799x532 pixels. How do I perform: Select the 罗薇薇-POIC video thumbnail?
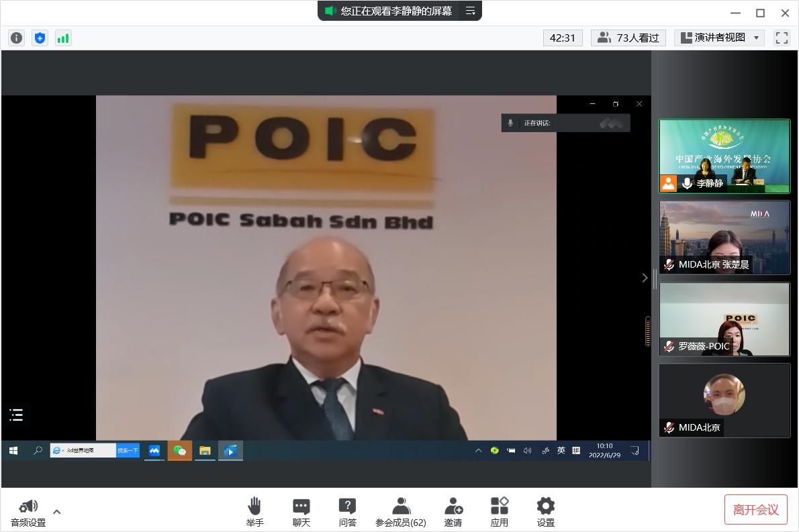coord(724,319)
